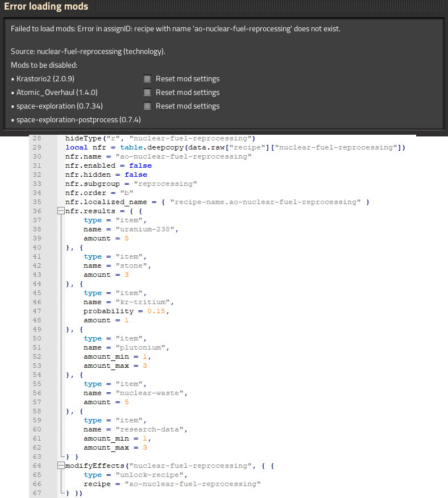Check Reset mod settings for Krastorio2

point(147,78)
